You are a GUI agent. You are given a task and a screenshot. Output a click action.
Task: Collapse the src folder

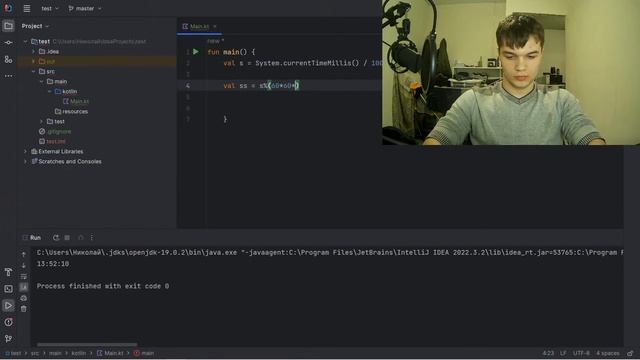tap(33, 71)
